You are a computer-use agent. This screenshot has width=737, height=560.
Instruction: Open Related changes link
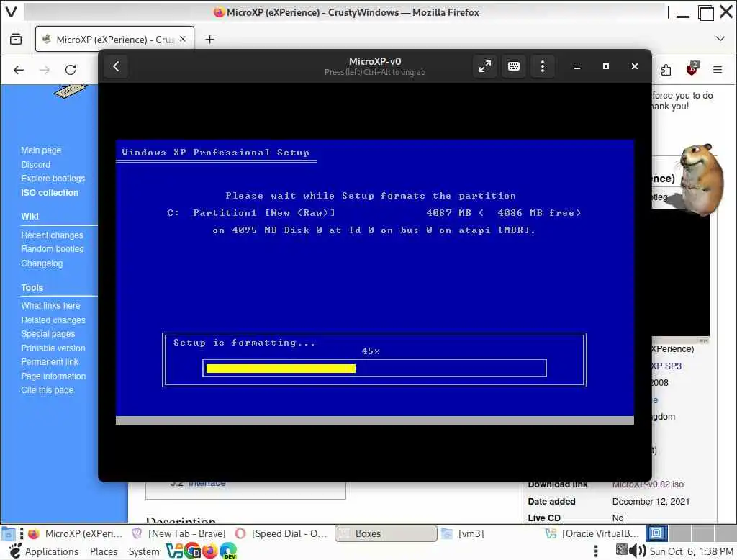coord(53,320)
